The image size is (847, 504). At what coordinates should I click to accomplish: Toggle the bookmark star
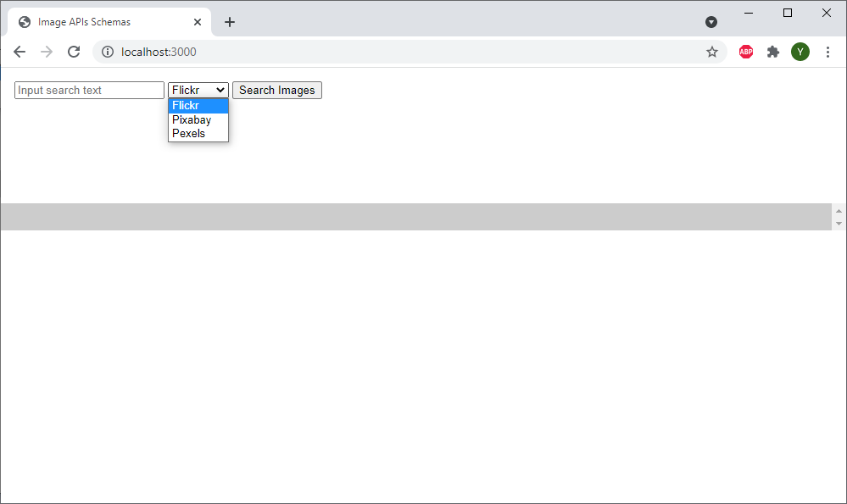pyautogui.click(x=712, y=52)
